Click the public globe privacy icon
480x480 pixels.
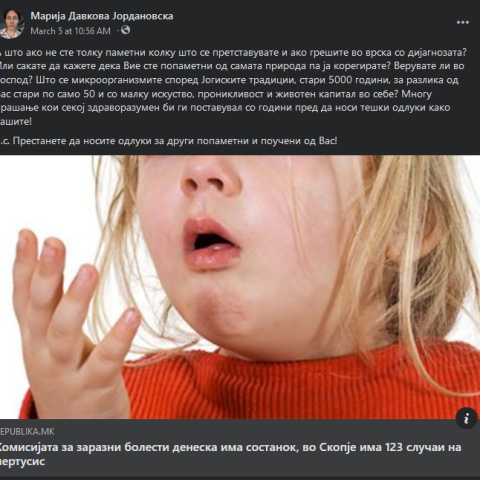pos(126,30)
